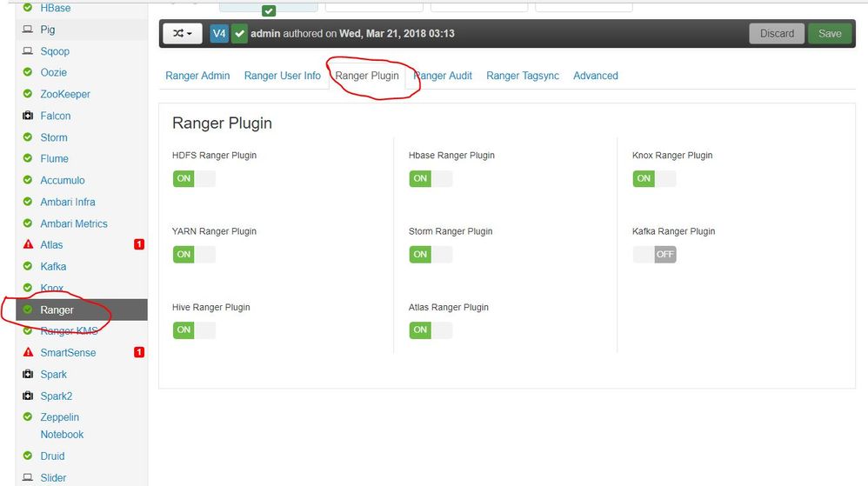Viewport: 868px width, 486px height.
Task: Click the Flume green status icon
Action: click(x=28, y=158)
